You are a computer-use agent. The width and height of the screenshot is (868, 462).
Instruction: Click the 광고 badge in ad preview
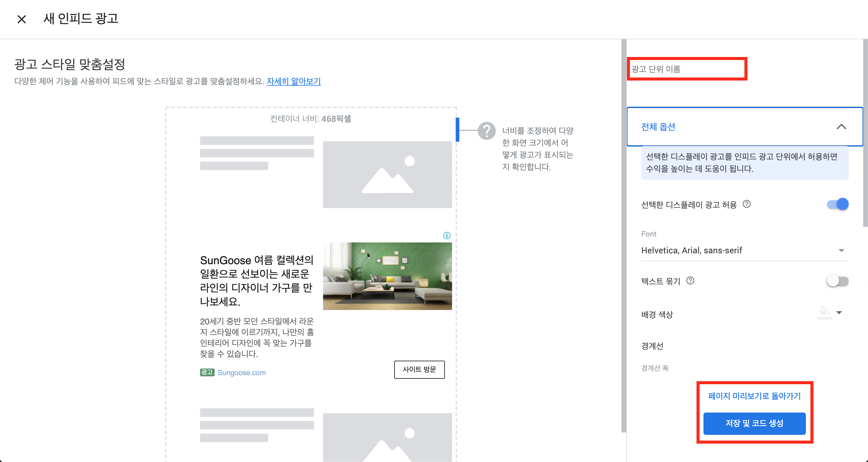[x=207, y=372]
